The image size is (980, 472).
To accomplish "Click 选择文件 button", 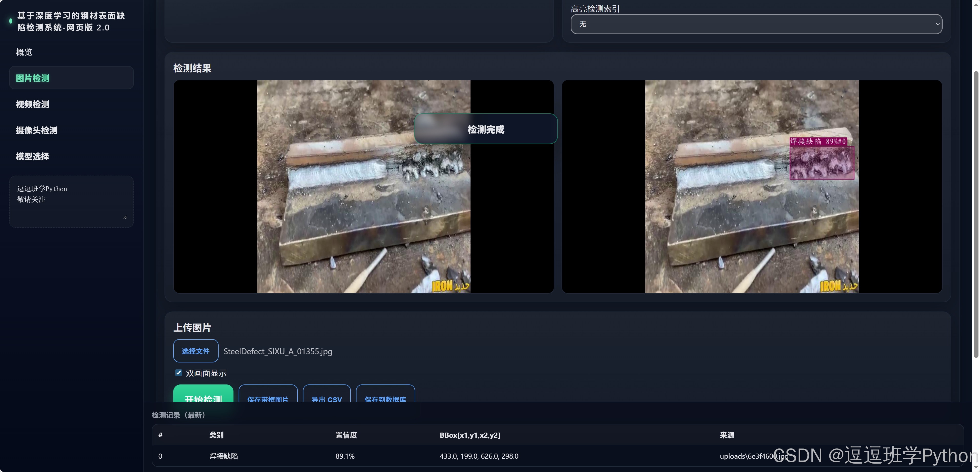I will [196, 351].
